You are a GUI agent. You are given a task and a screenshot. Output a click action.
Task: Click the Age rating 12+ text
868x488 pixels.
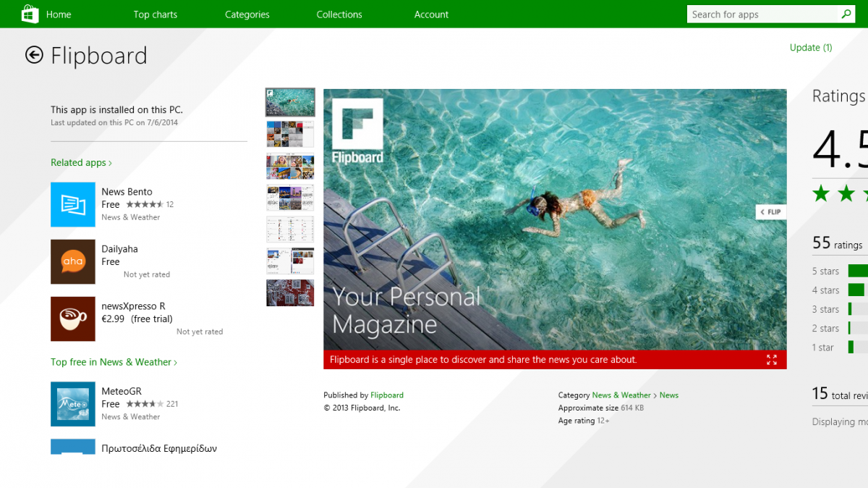(x=584, y=421)
